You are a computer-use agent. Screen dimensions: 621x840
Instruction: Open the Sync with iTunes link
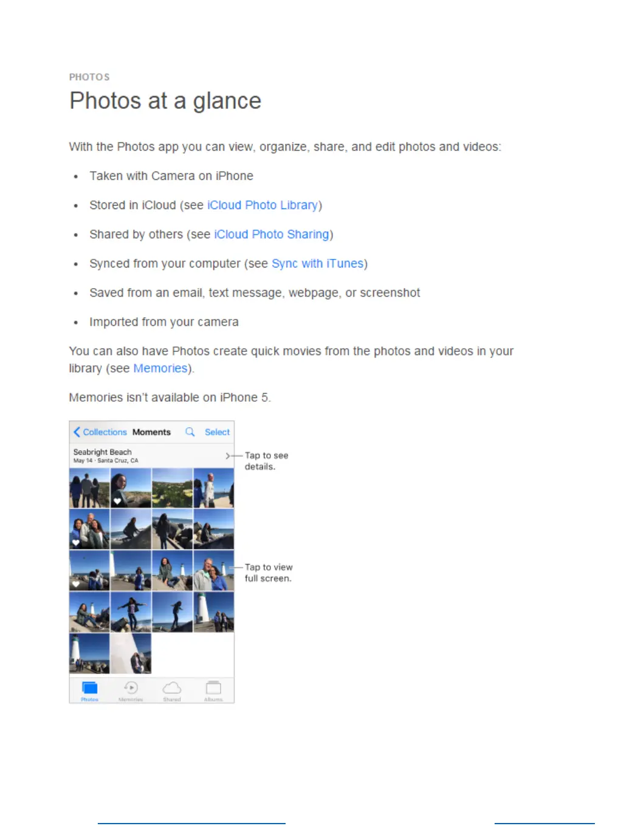317,264
